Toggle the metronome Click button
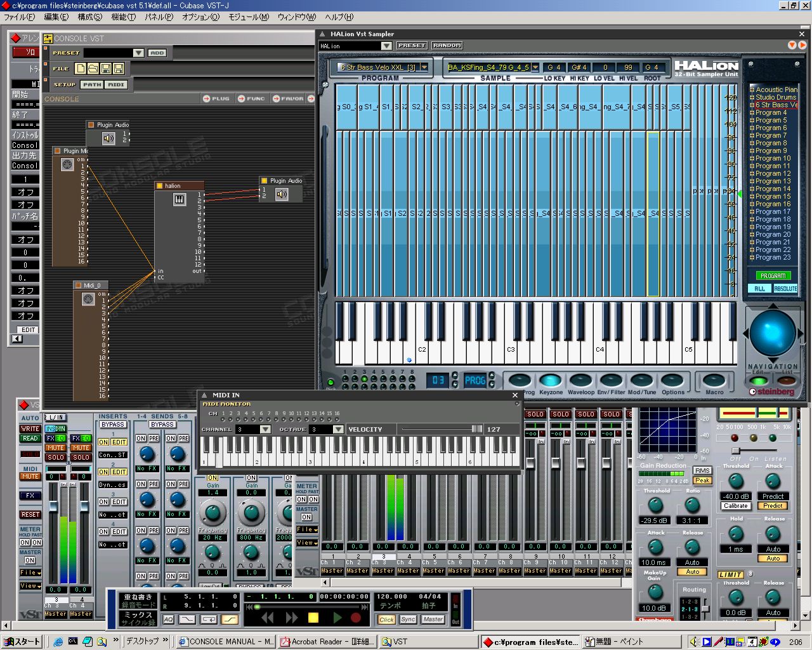This screenshot has height=650, width=812. (386, 620)
